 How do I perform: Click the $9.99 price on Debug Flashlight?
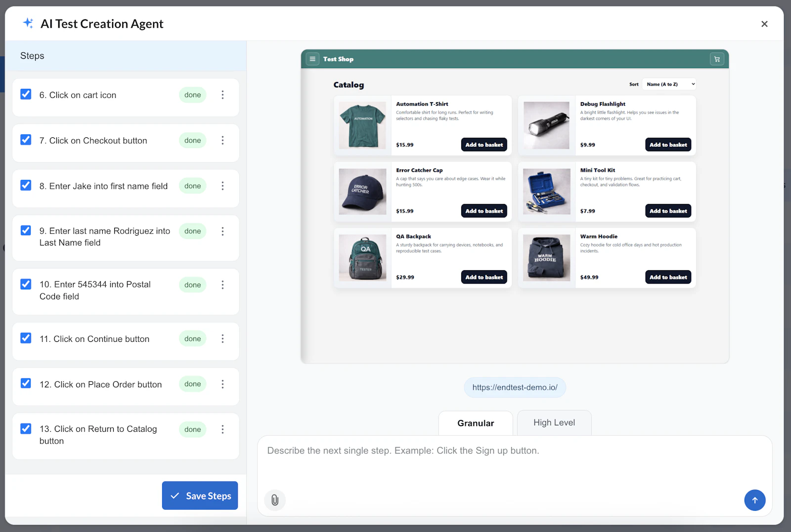(x=587, y=145)
